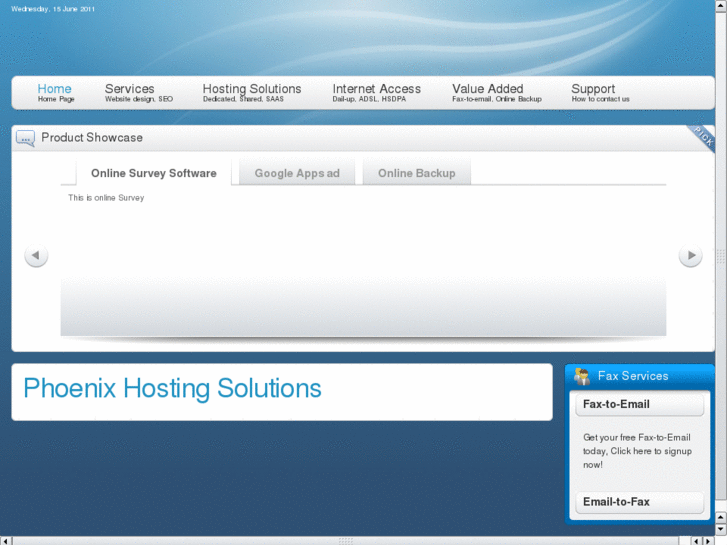Click the vertical scrollbar thumb
The image size is (727, 545).
(721, 255)
